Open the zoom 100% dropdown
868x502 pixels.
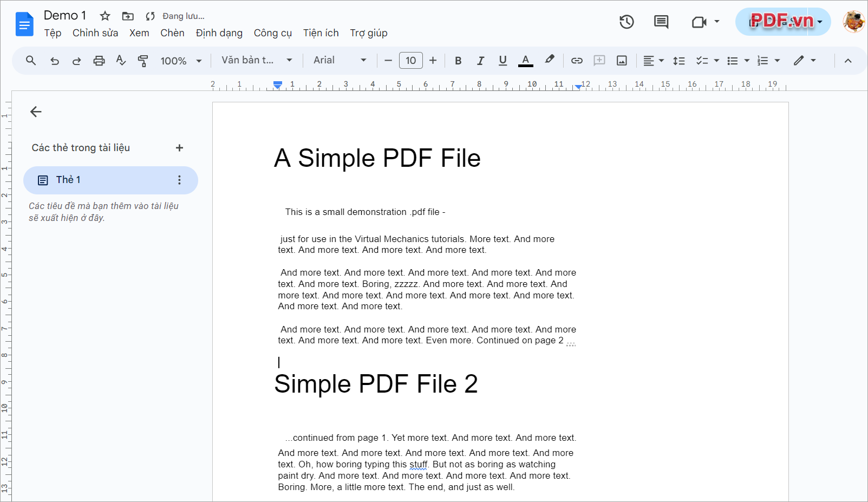coord(181,61)
